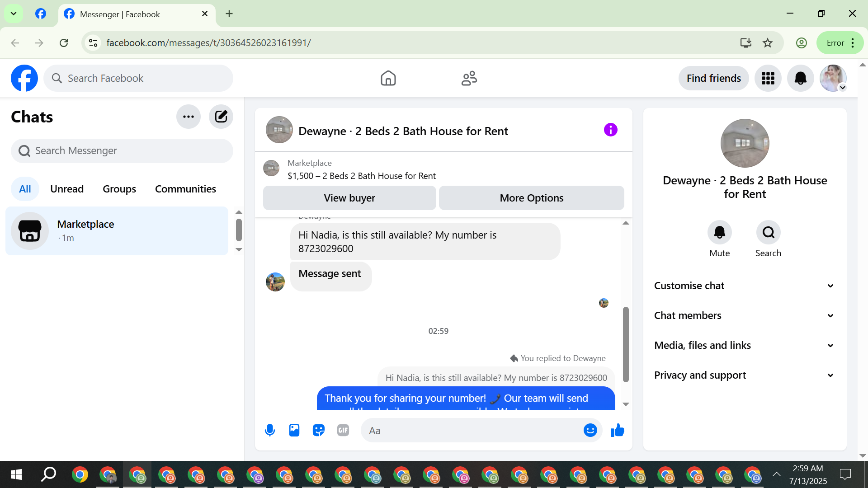Switch to the Unread chats tab
This screenshot has width=868, height=488.
(x=67, y=189)
